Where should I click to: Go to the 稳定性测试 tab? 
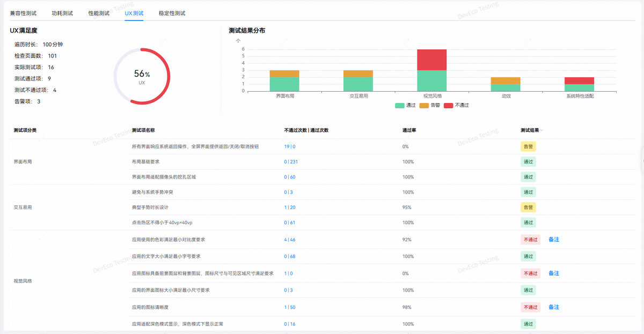pyautogui.click(x=172, y=13)
